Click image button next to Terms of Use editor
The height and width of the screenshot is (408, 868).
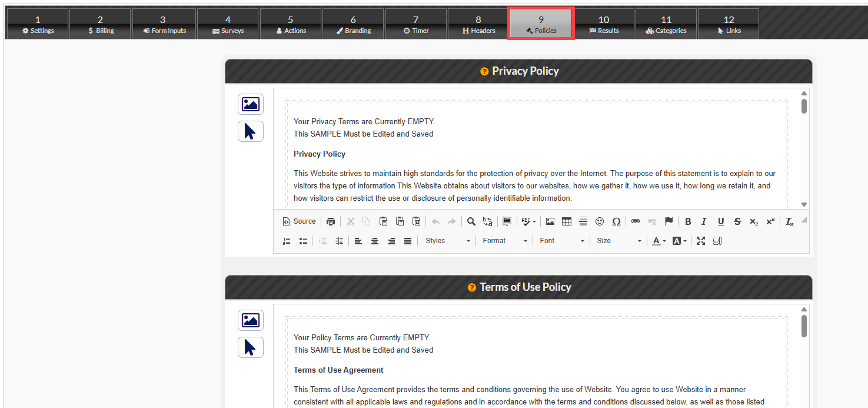tap(251, 320)
